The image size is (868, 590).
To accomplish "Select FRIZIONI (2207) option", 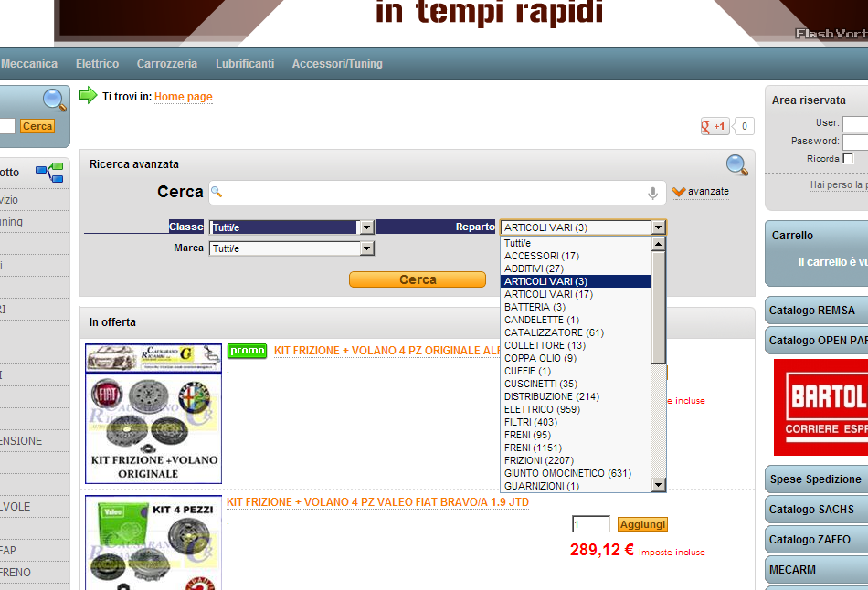I will click(x=576, y=460).
